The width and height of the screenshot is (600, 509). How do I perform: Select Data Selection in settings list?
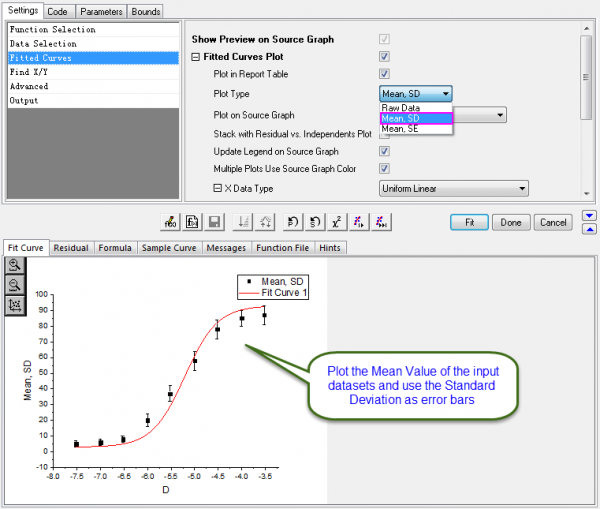tap(43, 44)
